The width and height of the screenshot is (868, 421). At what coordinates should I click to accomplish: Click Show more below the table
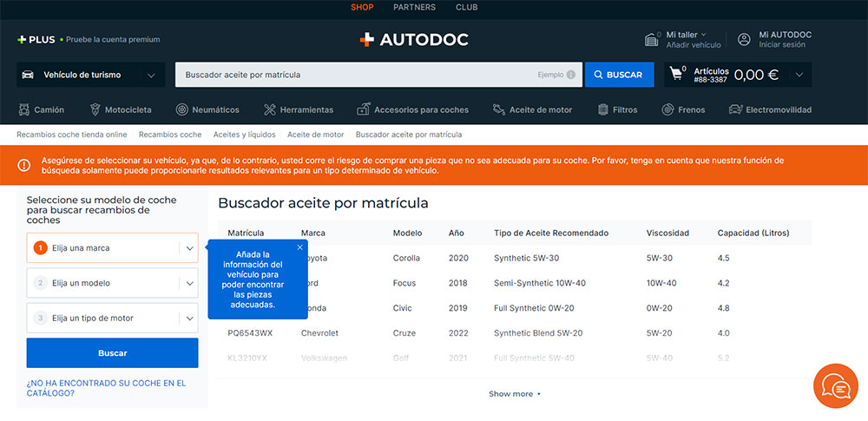tap(514, 394)
